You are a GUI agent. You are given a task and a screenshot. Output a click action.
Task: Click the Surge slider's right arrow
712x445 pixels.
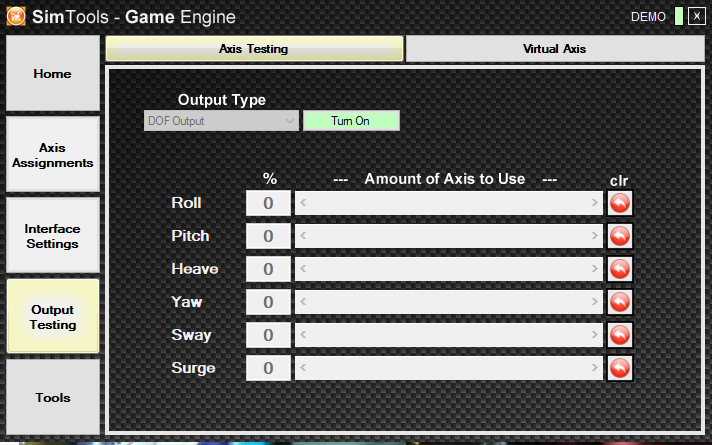pyautogui.click(x=594, y=368)
